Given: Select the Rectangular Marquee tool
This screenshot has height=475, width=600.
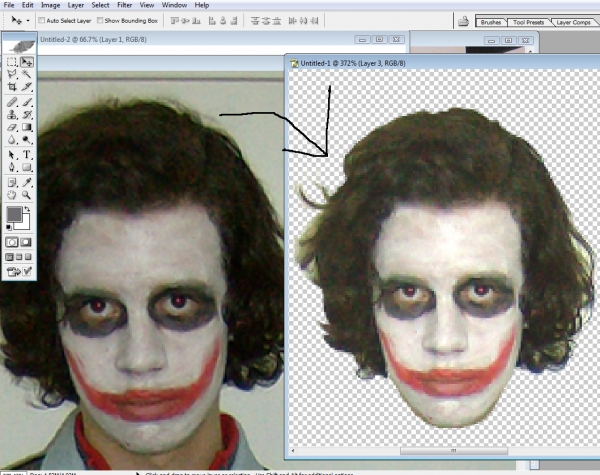Looking at the screenshot, I should pyautogui.click(x=12, y=62).
